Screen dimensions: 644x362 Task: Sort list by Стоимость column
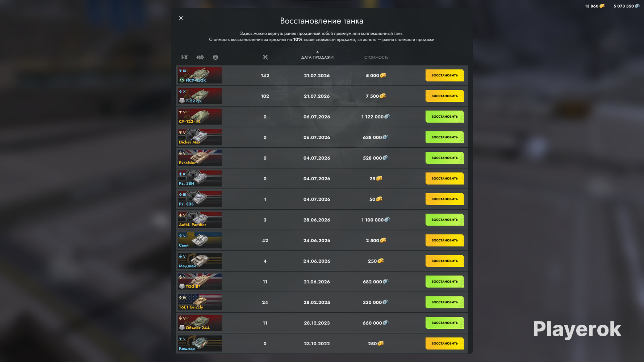(x=376, y=57)
